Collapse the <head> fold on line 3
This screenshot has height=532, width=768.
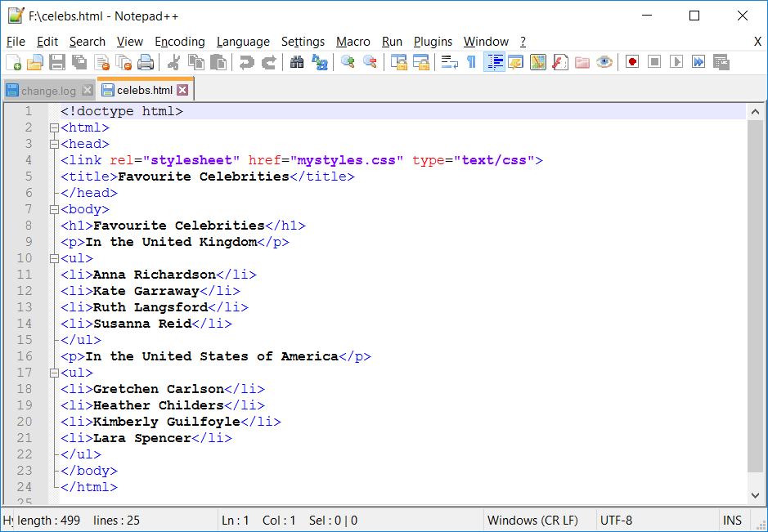54,145
